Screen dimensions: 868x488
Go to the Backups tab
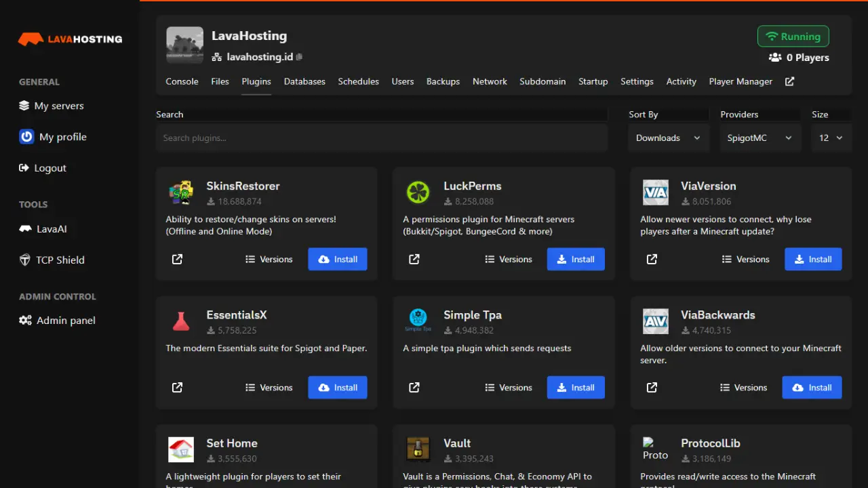(443, 81)
